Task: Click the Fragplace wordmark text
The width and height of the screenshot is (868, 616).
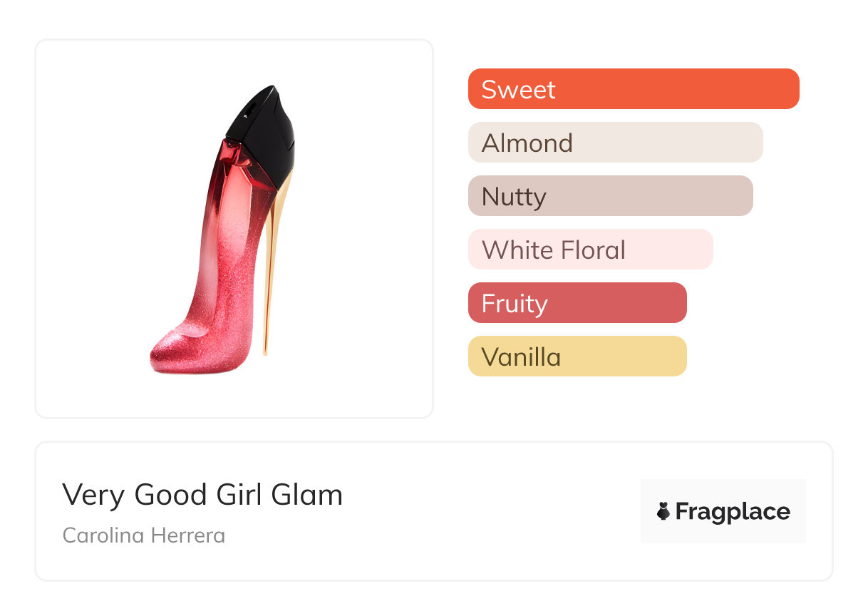Action: click(733, 512)
